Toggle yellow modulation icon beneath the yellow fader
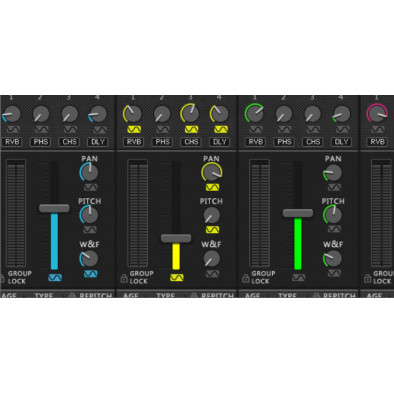394x394 pixels. 177,277
